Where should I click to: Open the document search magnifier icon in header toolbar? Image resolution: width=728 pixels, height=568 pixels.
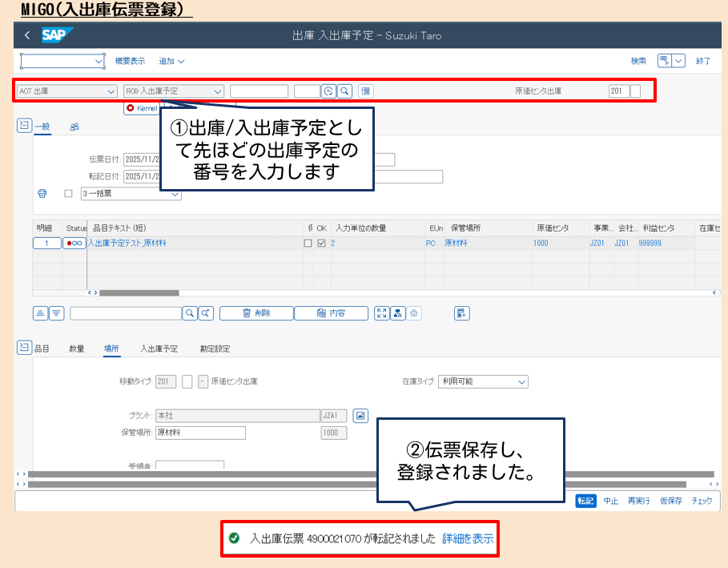pyautogui.click(x=343, y=91)
